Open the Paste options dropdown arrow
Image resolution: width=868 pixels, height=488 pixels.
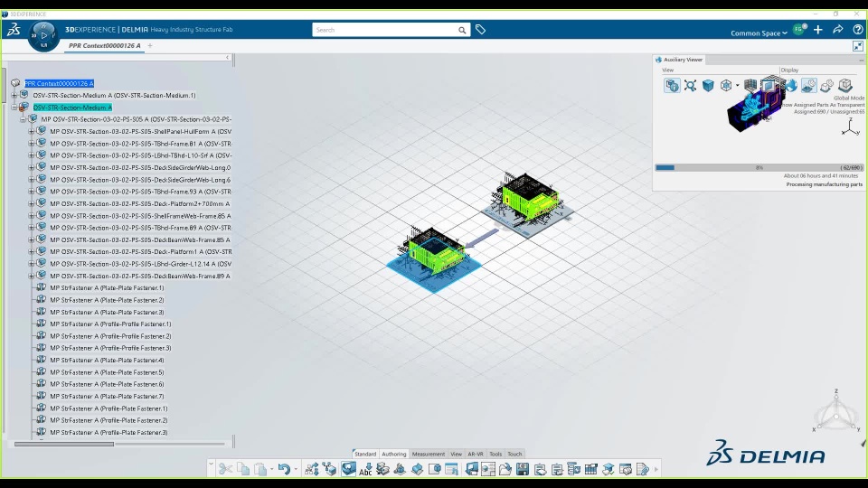[x=272, y=469]
